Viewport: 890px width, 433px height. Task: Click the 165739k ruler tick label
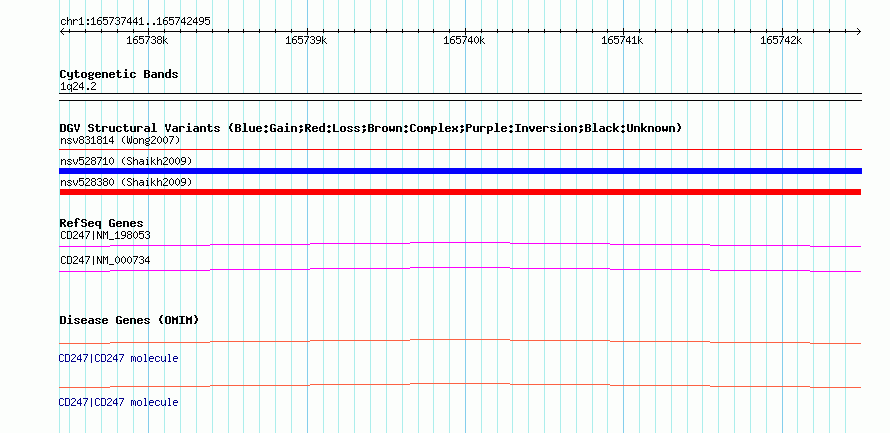click(306, 40)
